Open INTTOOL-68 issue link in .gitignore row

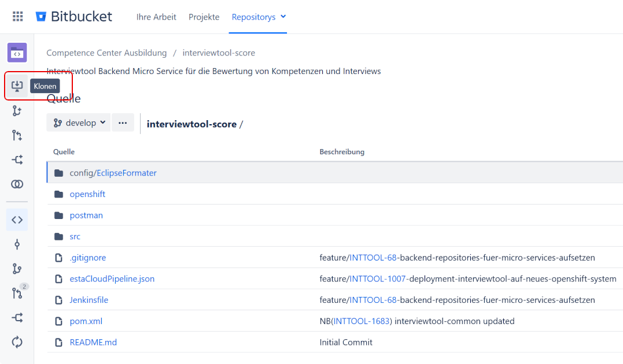[373, 258]
